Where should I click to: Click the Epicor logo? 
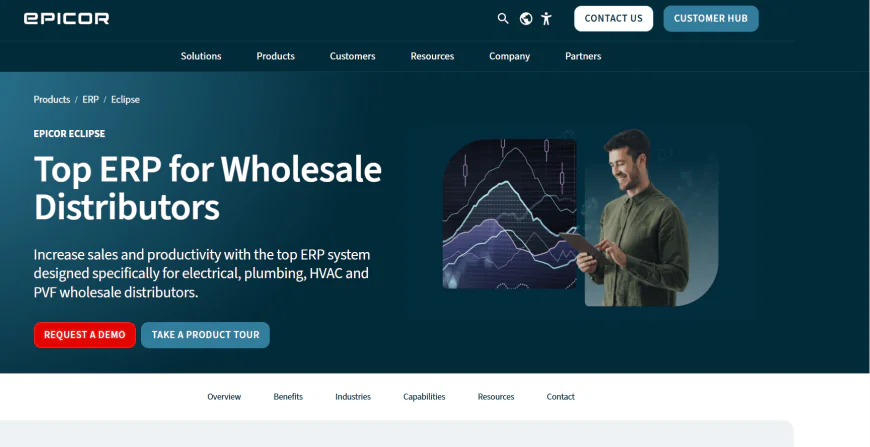(x=66, y=18)
